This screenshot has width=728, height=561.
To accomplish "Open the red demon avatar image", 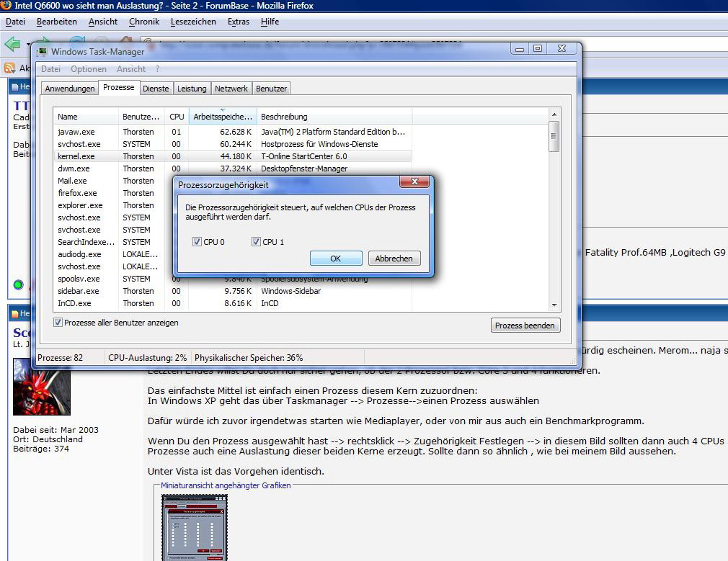I will point(42,387).
